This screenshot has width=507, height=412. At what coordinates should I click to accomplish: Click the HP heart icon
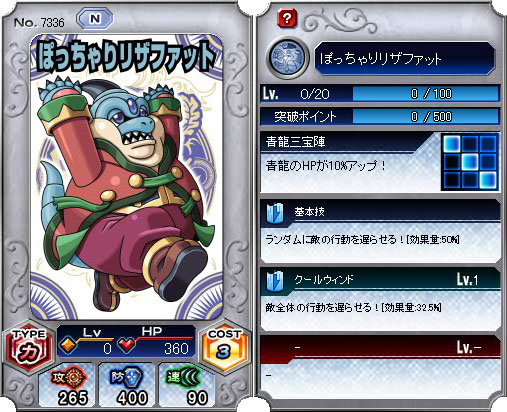127,345
